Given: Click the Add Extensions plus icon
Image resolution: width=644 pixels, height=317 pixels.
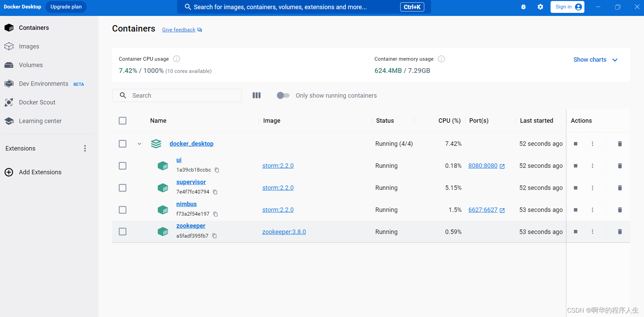Looking at the screenshot, I should click(9, 172).
